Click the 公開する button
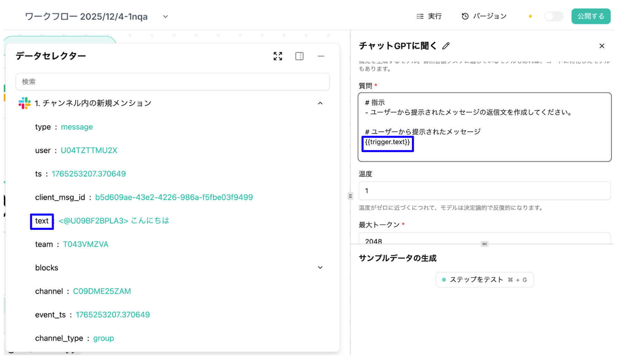 [x=591, y=16]
